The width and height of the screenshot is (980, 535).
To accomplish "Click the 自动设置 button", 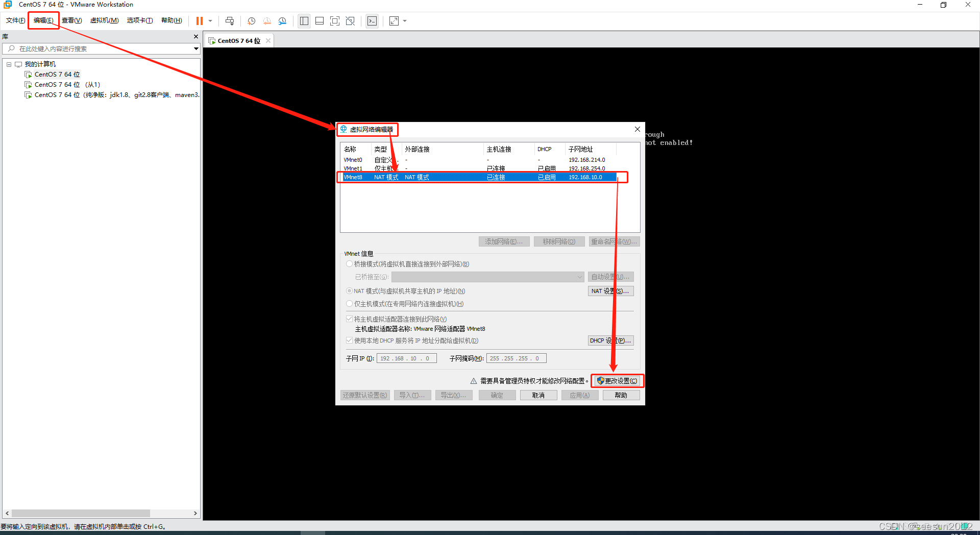I will (x=610, y=277).
